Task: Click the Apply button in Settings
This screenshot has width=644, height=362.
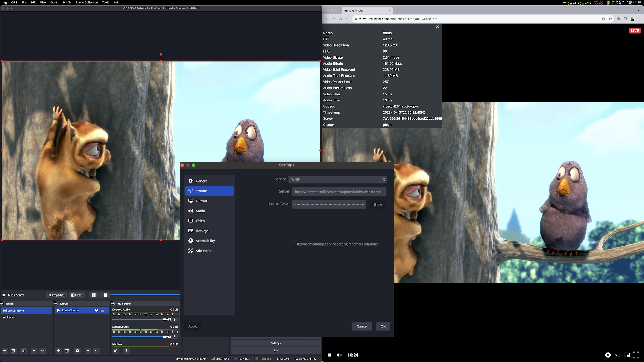Action: [193, 326]
